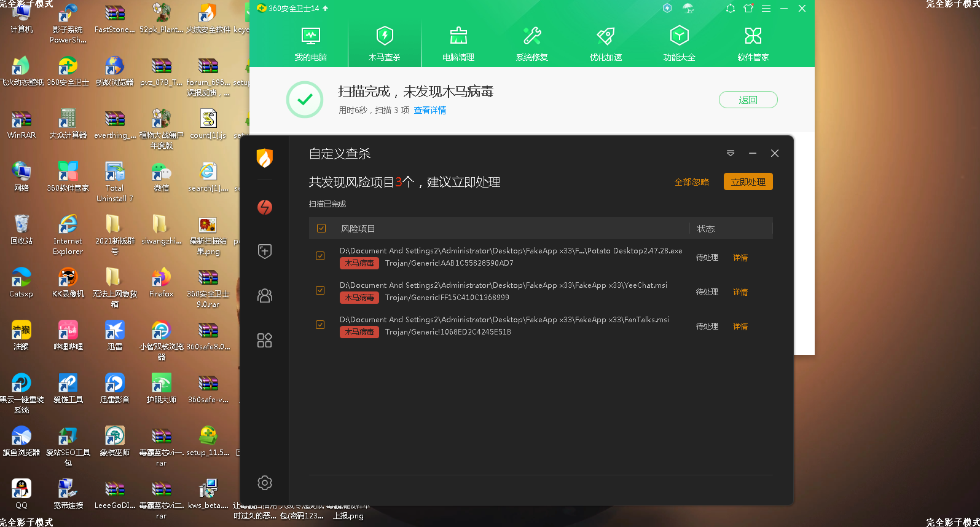The height and width of the screenshot is (527, 980).
Task: Open the settings gear in the dark sidebar
Action: click(x=265, y=483)
